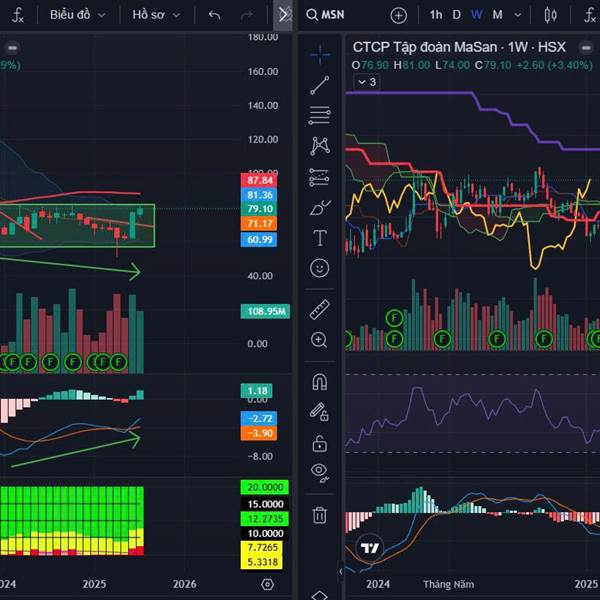Screen dimensions: 600x600
Task: Select the trend line tool
Action: pos(320,85)
